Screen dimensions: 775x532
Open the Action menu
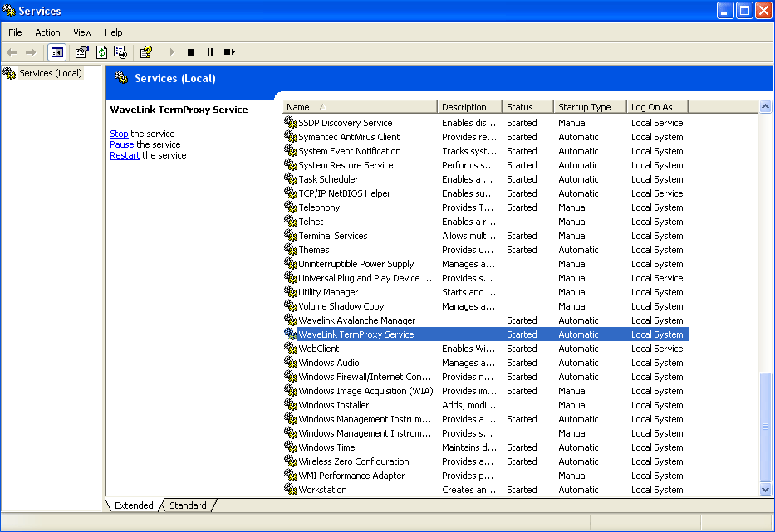pos(47,32)
